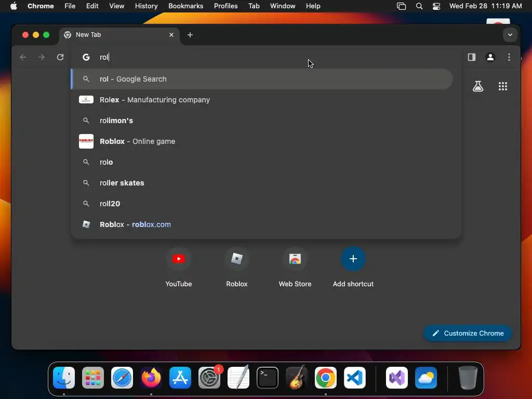Click Chrome icon in the Dock

pyautogui.click(x=326, y=378)
